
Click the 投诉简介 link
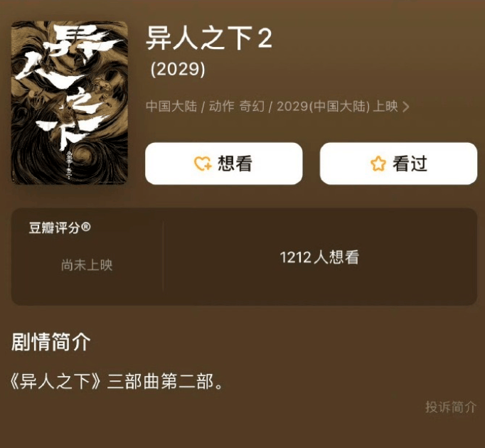coord(451,407)
